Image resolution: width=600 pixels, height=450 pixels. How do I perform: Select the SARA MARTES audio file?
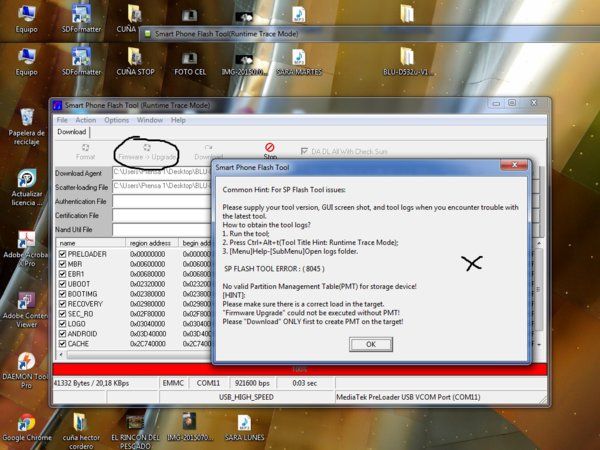(299, 62)
